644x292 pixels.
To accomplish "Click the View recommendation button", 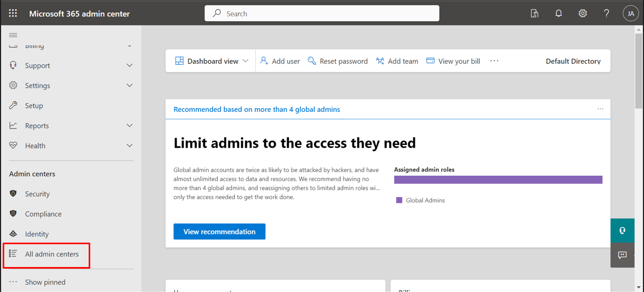I will pos(219,231).
